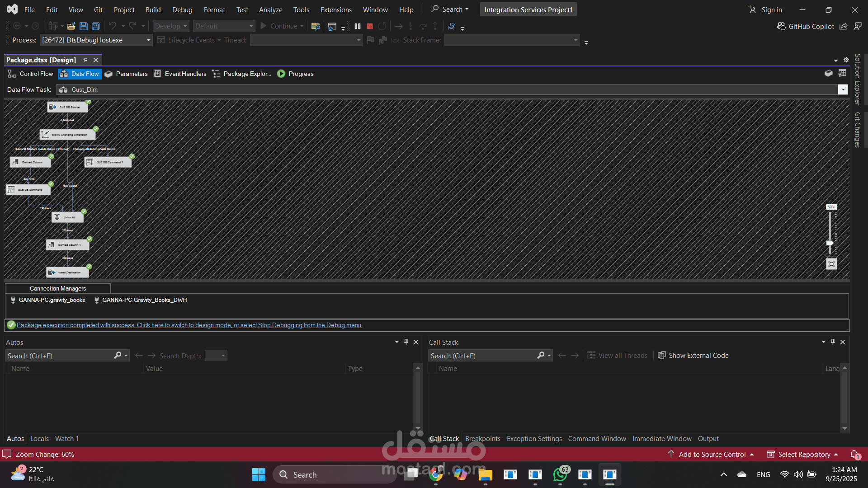This screenshot has height=488, width=868.
Task: Toggle the Package.dtsx tab pin
Action: [85, 60]
